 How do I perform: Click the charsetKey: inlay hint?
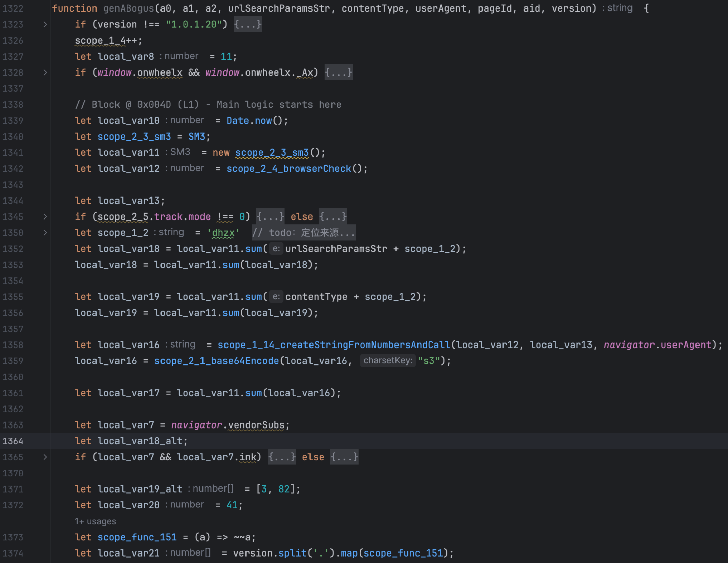[388, 360]
